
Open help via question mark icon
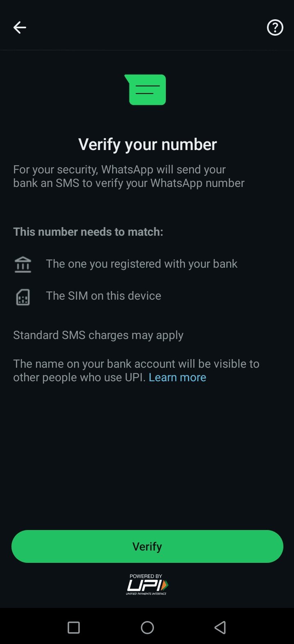pos(275,27)
